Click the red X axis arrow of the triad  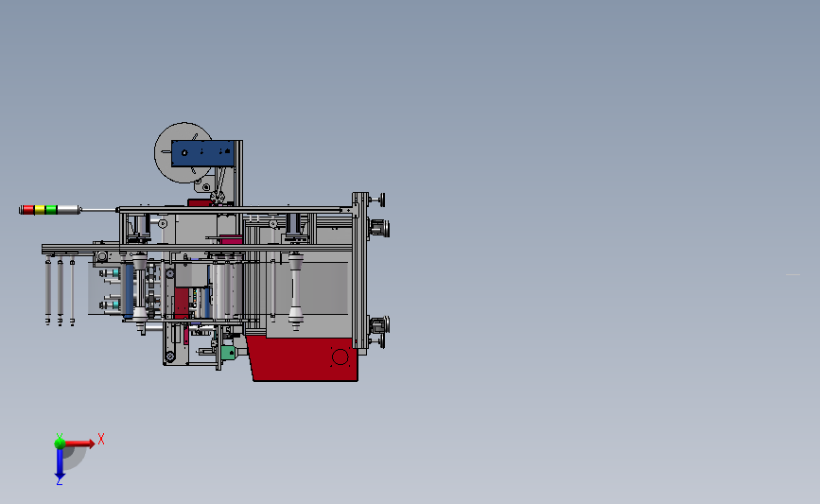pos(79,443)
